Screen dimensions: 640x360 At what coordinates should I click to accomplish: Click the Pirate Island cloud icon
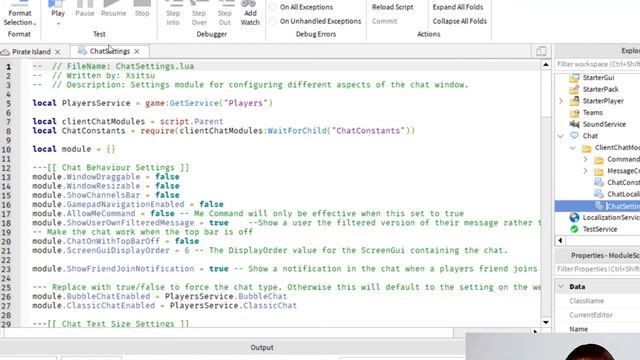(x=5, y=52)
